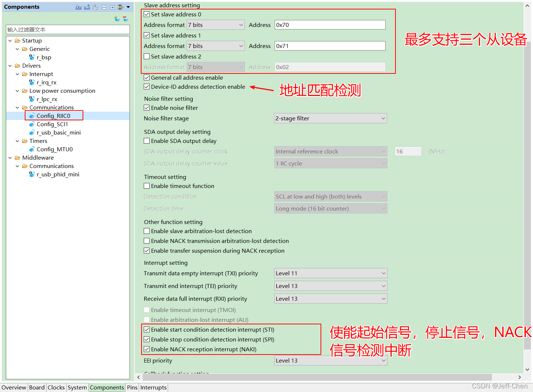Screen dimensions: 533x392
Task: Click the Low power consumption folder icon
Action: click(25, 91)
